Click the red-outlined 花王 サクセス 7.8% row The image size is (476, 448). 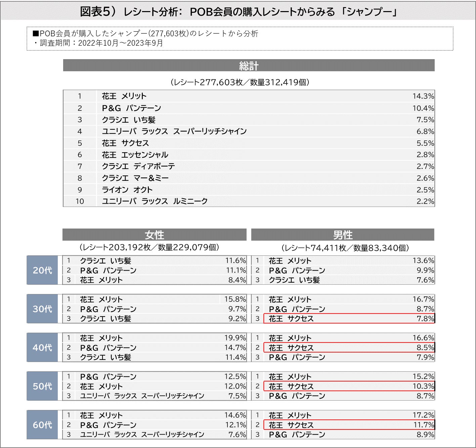coord(349,319)
